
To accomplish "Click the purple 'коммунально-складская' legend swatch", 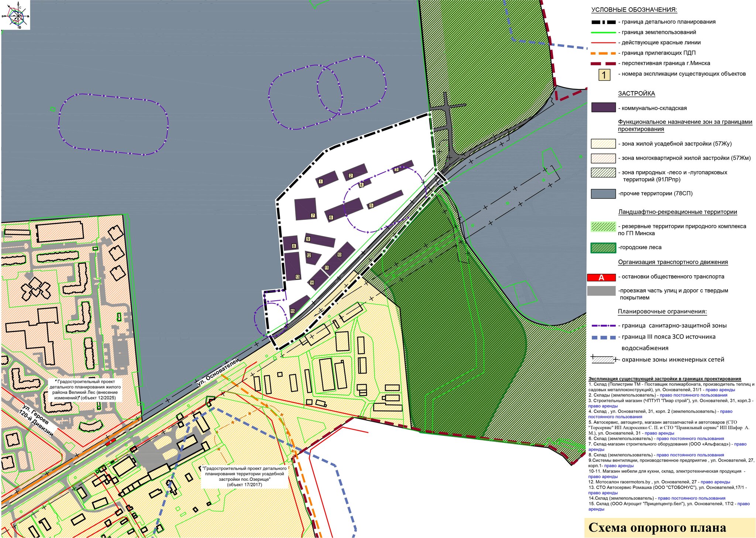I will [x=603, y=107].
